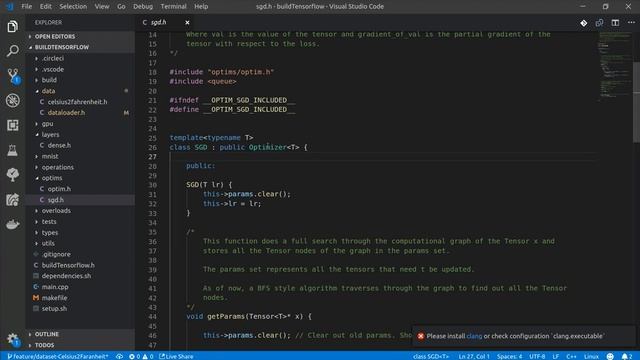Open the Explorer view in activity bar

pos(12,27)
